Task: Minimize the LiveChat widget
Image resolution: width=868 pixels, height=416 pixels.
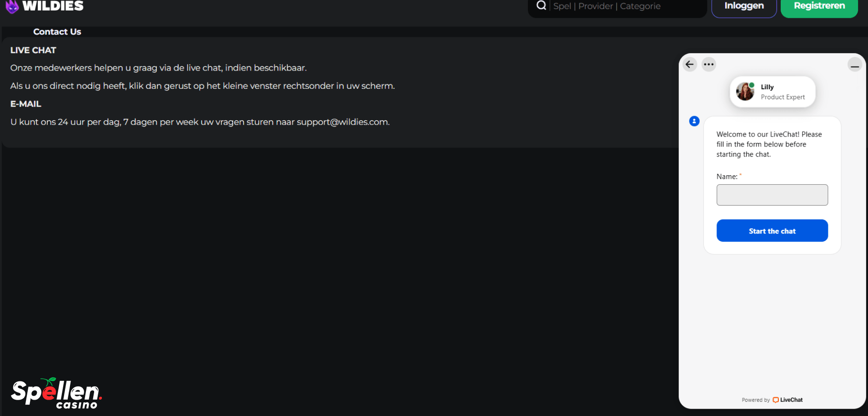Action: click(x=855, y=65)
